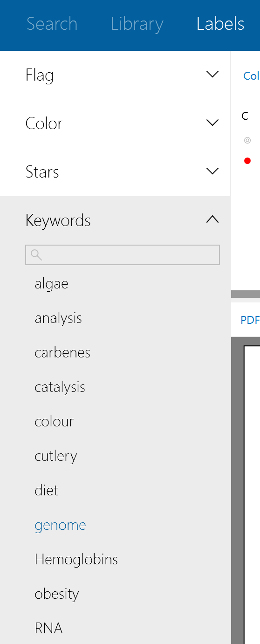Expand the Color section chevron
260x644 pixels.
click(x=212, y=123)
